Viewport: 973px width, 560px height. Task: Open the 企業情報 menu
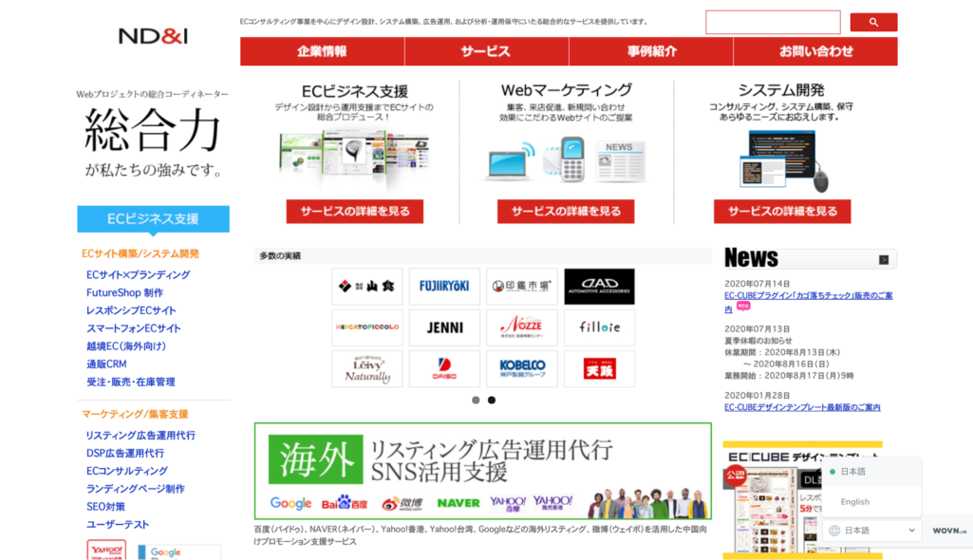(x=322, y=51)
